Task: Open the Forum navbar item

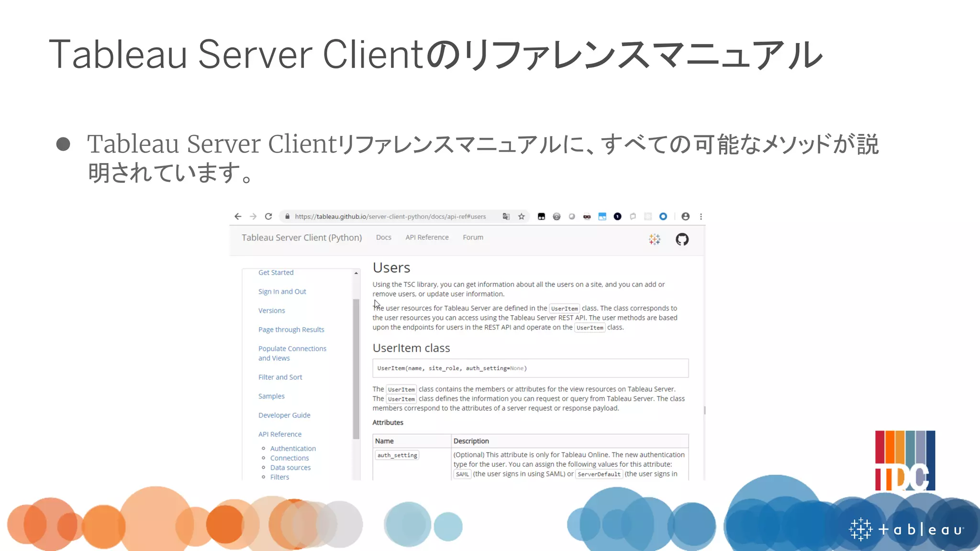Action: pyautogui.click(x=473, y=237)
